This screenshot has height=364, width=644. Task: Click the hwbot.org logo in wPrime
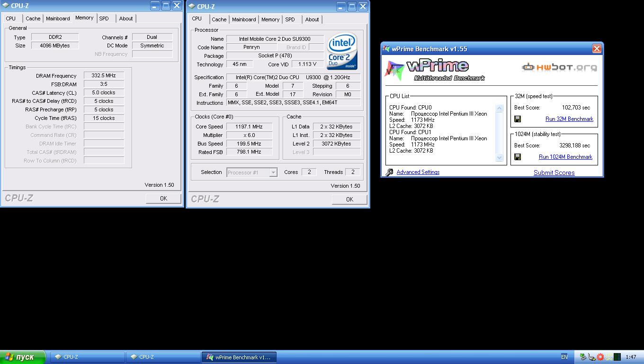pos(559,67)
